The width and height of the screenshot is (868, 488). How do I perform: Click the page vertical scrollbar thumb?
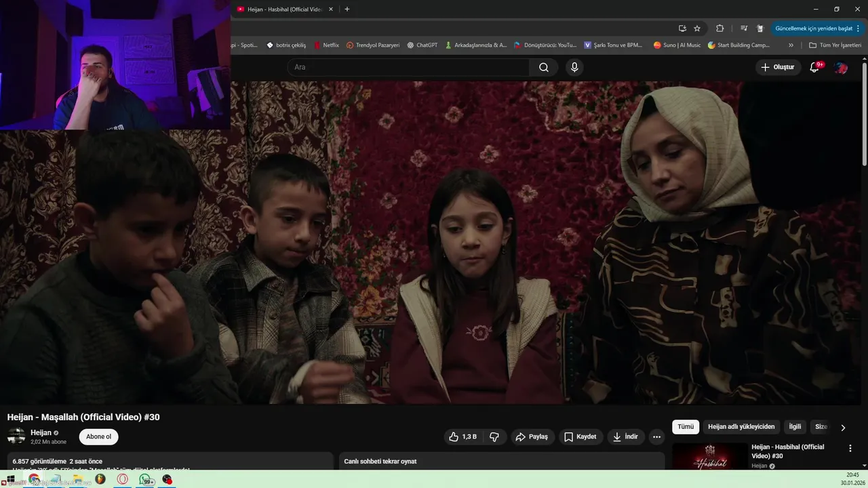point(865,114)
